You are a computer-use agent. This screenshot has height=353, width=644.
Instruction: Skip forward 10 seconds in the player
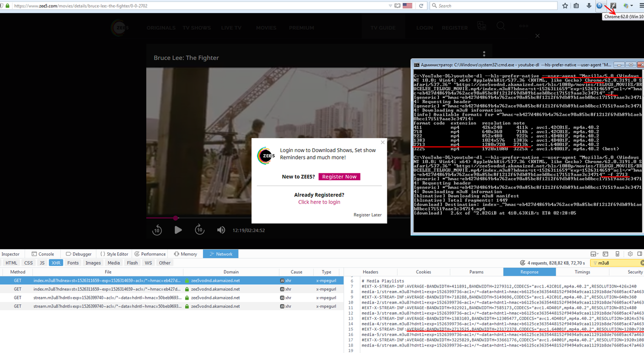pyautogui.click(x=200, y=230)
